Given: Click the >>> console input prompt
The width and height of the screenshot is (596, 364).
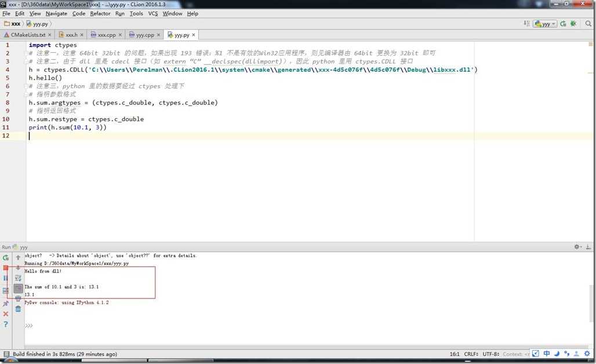Looking at the screenshot, I should tap(28, 326).
